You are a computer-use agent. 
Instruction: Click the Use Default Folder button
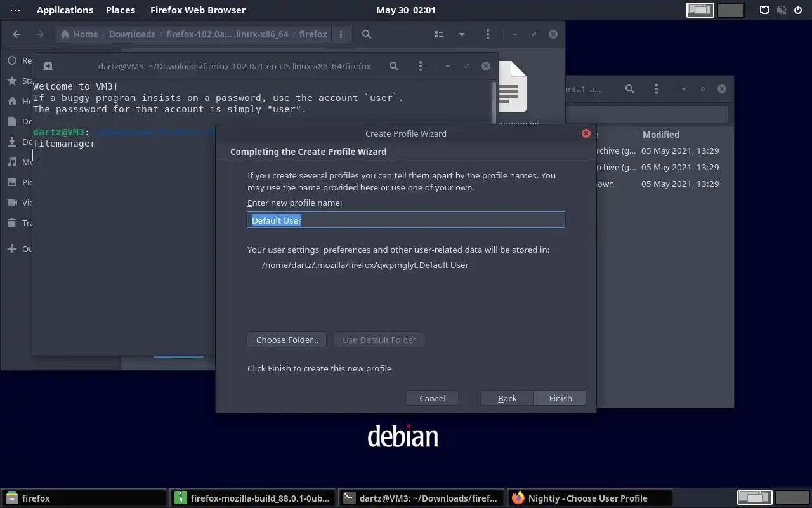pos(379,340)
